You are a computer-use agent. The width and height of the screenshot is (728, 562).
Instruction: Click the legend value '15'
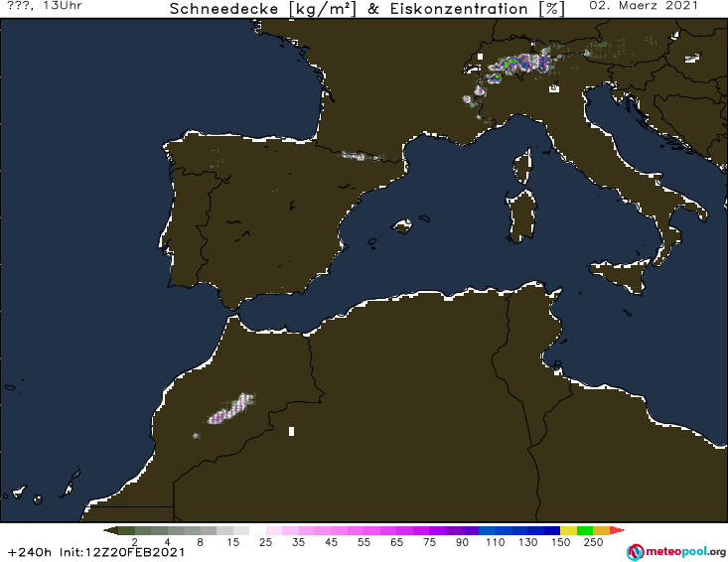232,542
